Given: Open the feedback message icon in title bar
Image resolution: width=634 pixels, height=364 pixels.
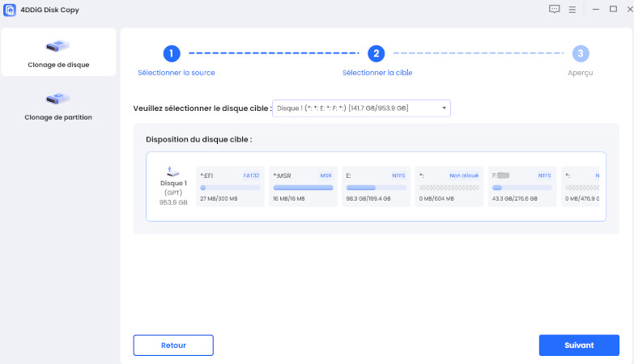Looking at the screenshot, I should click(x=554, y=10).
